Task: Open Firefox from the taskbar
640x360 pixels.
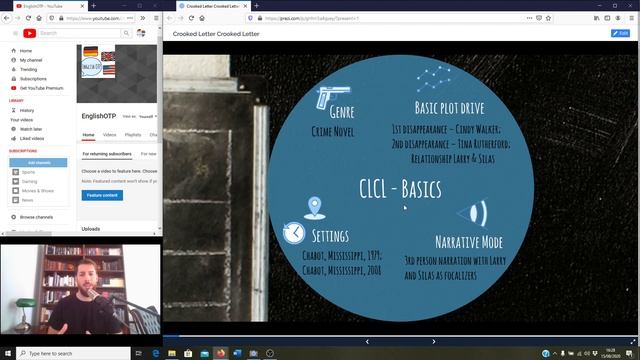Action: pyautogui.click(x=221, y=353)
